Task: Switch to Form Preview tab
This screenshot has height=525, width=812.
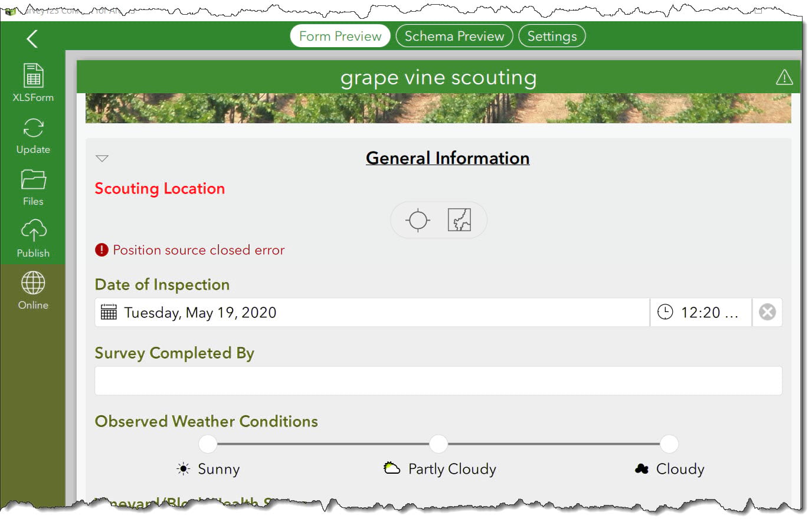Action: pos(340,36)
